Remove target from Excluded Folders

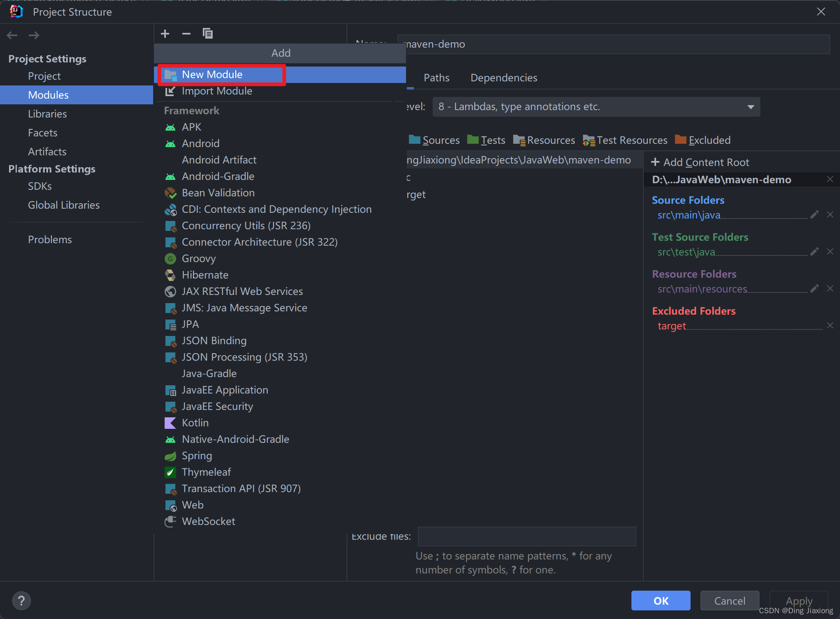coord(830,325)
